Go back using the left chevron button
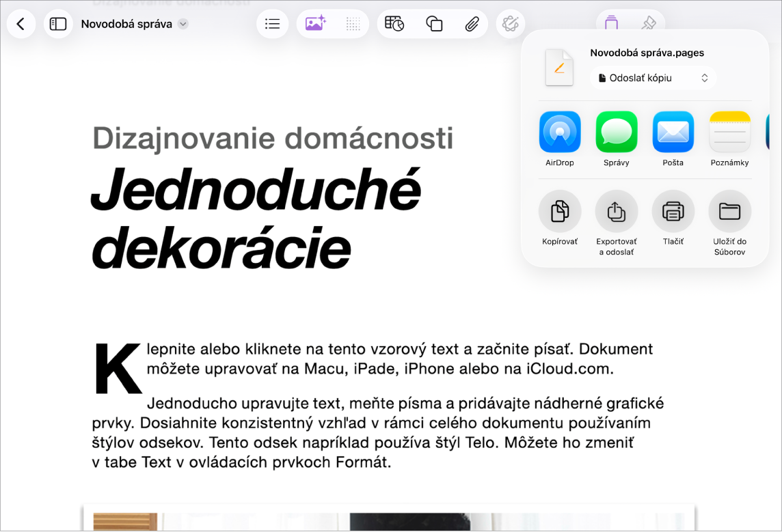The image size is (782, 532). coord(21,24)
